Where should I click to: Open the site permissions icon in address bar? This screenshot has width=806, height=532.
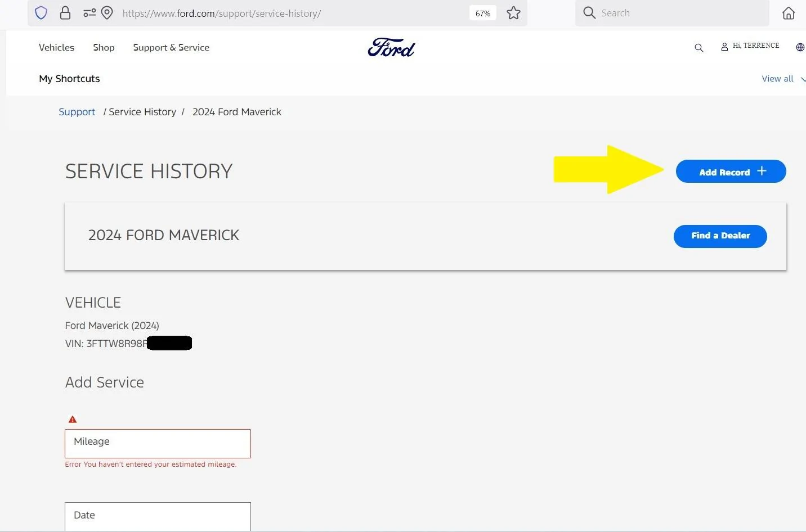tap(89, 13)
